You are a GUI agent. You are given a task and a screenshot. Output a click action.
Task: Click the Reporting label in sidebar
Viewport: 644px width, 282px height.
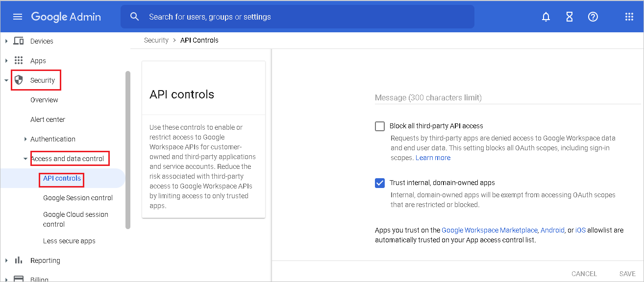coord(45,260)
